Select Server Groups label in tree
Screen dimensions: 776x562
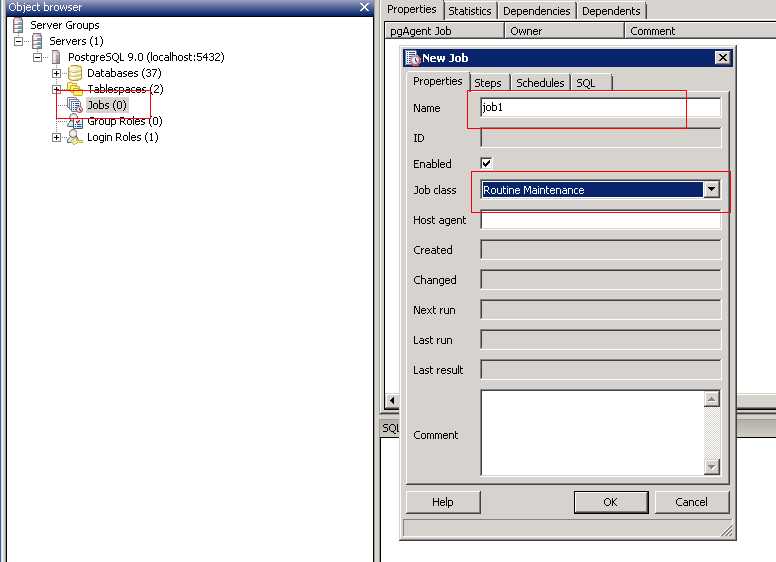pyautogui.click(x=64, y=25)
